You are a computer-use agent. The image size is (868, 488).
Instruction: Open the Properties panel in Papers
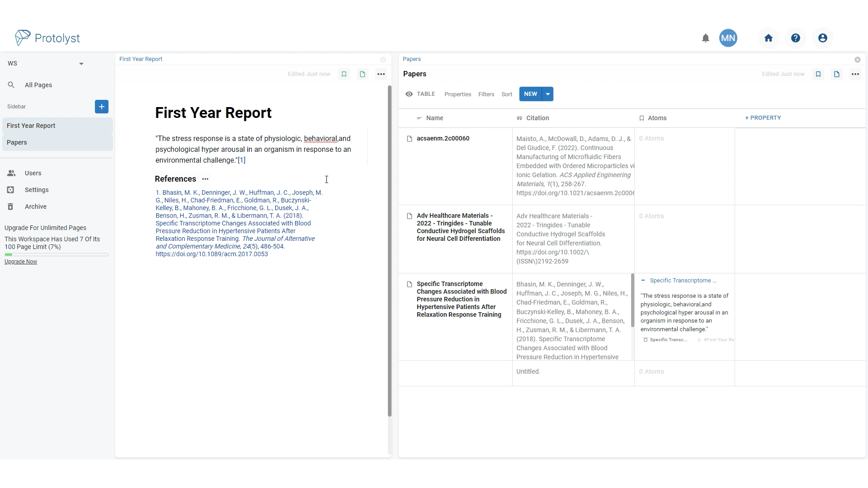458,94
